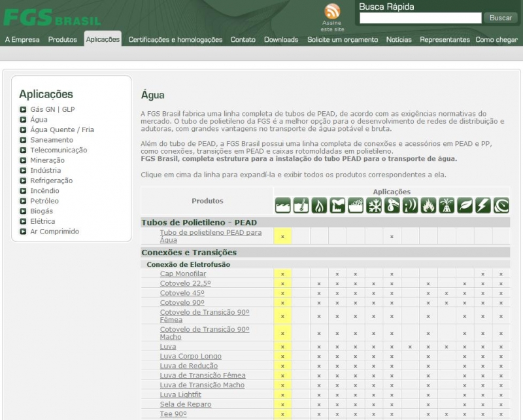Click the gas flame application icon
This screenshot has height=420, width=523.
point(319,205)
